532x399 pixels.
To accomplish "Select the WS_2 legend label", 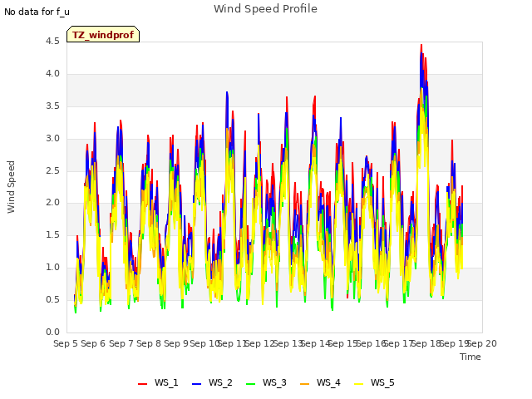I will (x=220, y=382).
